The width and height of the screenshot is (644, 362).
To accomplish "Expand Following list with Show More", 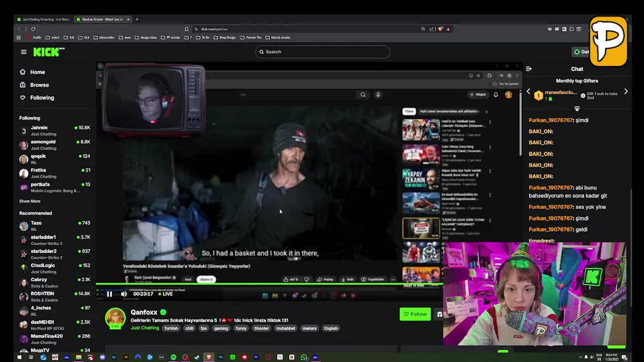I will (30, 201).
